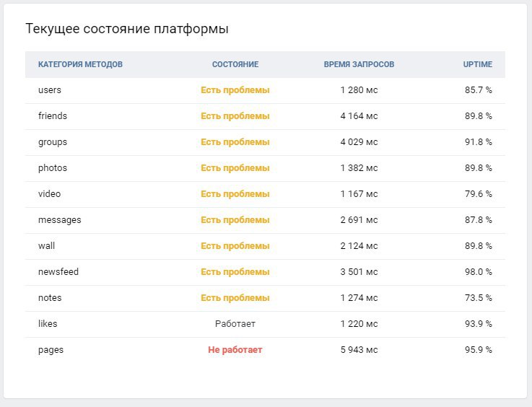The width and height of the screenshot is (532, 407).
Task: Click 'Есть проблемы' status in video row
Action: pos(235,194)
